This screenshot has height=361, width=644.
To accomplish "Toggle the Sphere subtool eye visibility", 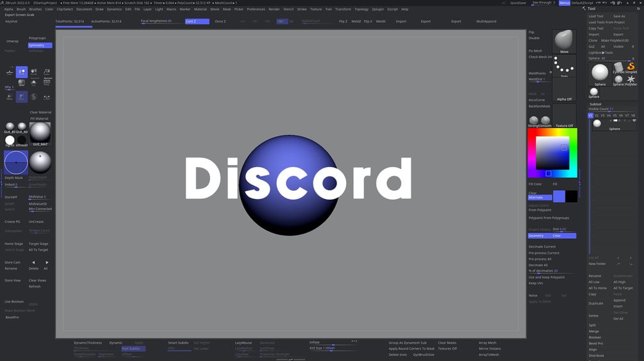I will (x=634, y=120).
